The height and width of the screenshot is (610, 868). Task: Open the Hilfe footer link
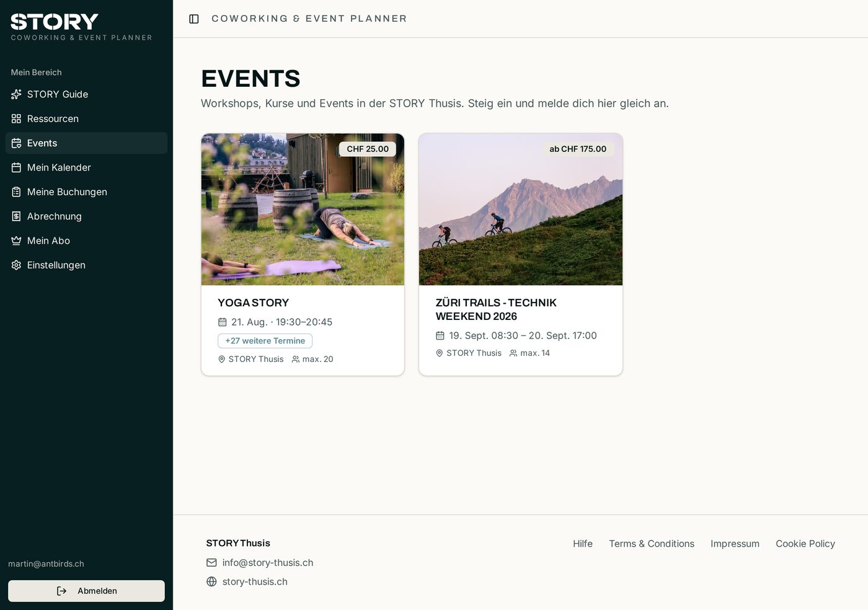coord(583,544)
